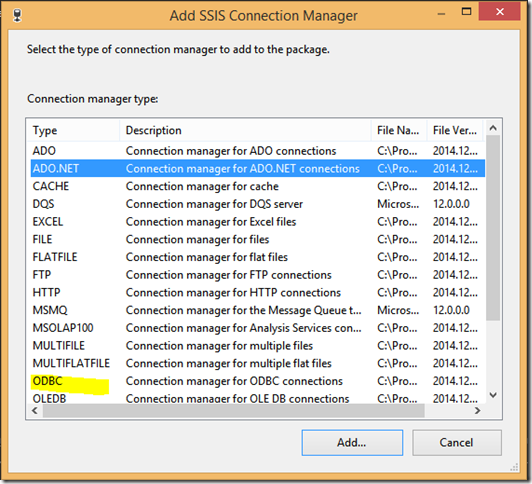Click the vertical scrollbar thumb
532x484 pixels.
(x=493, y=228)
